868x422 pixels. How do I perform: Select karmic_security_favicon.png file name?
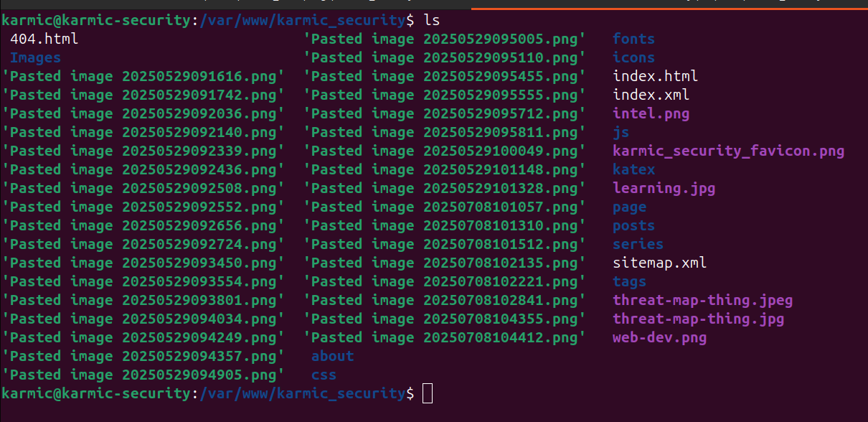click(x=728, y=151)
